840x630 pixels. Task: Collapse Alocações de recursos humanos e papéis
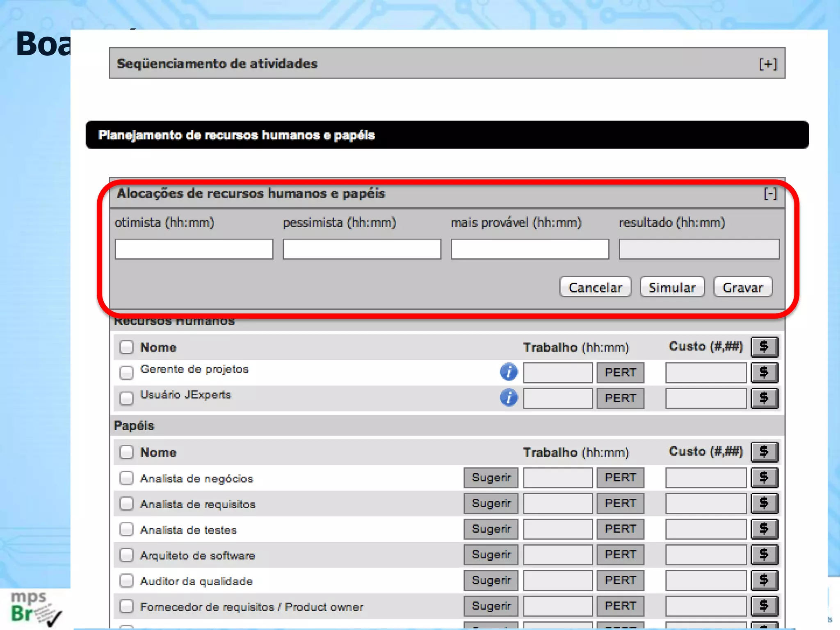pyautogui.click(x=770, y=193)
